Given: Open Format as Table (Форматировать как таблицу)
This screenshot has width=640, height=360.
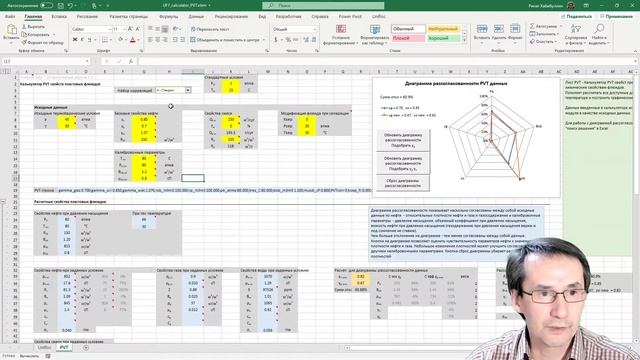Looking at the screenshot, I should click(x=375, y=35).
